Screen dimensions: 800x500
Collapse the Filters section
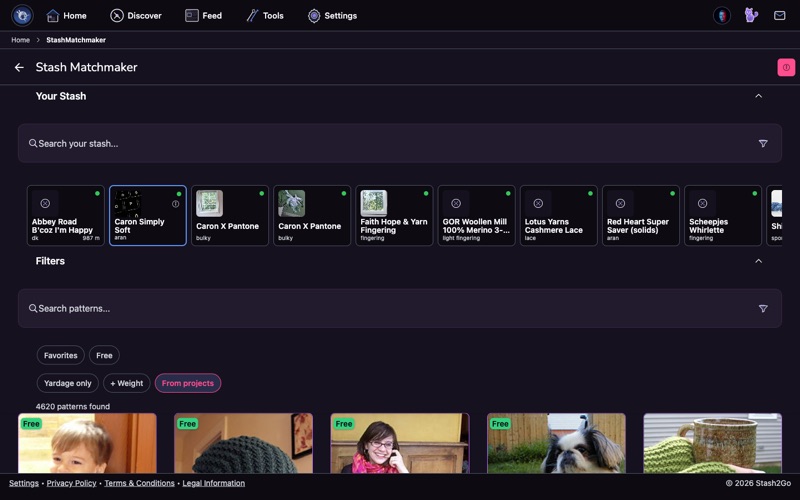point(759,261)
